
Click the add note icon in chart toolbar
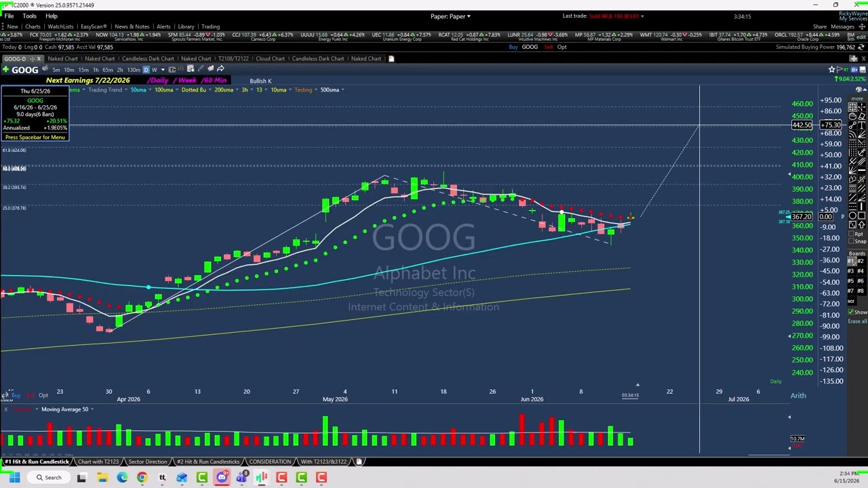pyautogui.click(x=191, y=68)
